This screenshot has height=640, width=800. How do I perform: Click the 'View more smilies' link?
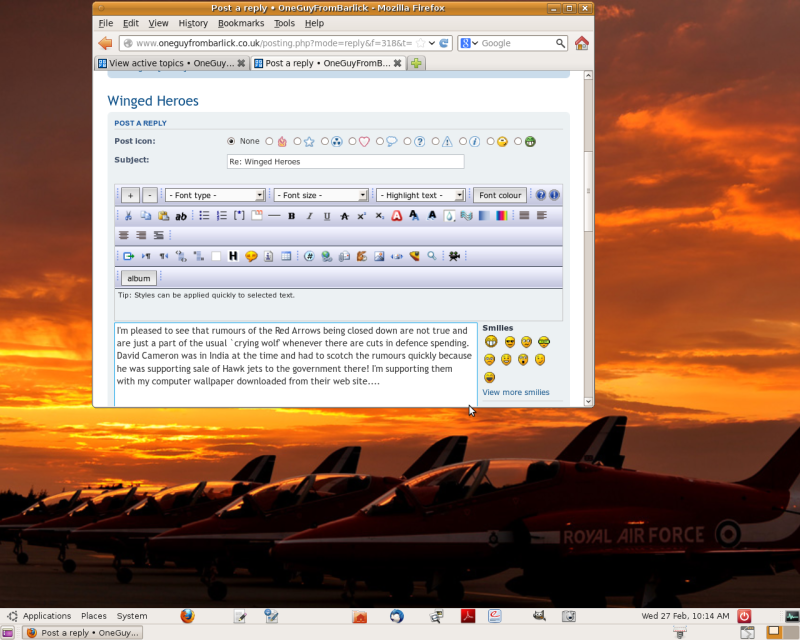pyautogui.click(x=515, y=393)
